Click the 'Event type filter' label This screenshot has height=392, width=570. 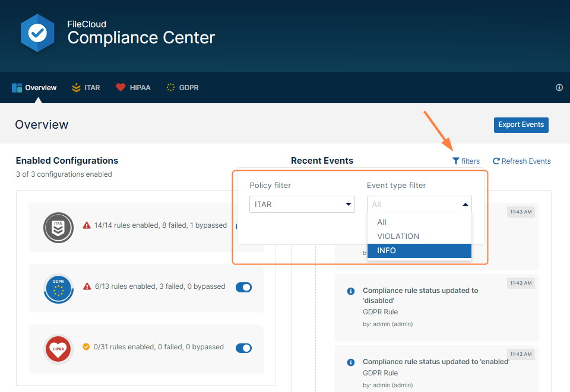396,185
